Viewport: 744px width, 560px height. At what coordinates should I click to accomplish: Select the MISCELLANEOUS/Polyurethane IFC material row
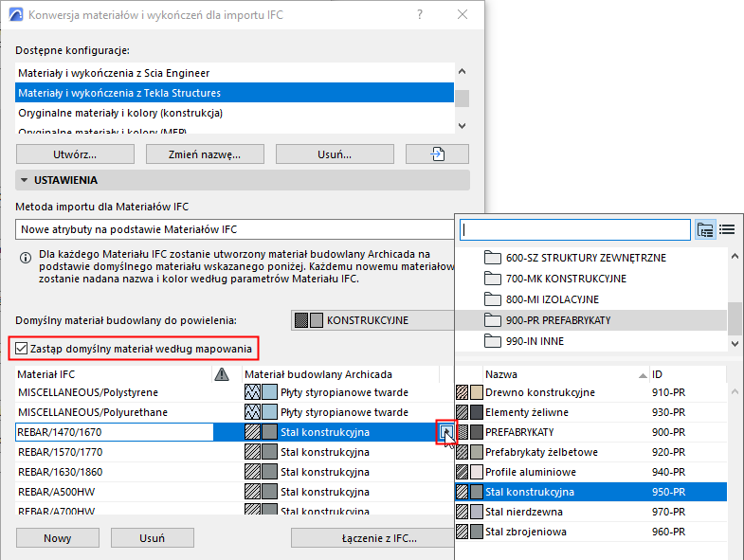click(234, 412)
